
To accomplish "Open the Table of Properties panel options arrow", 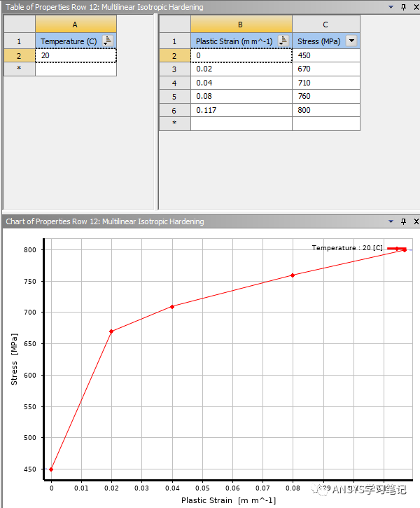I will 391,7.
